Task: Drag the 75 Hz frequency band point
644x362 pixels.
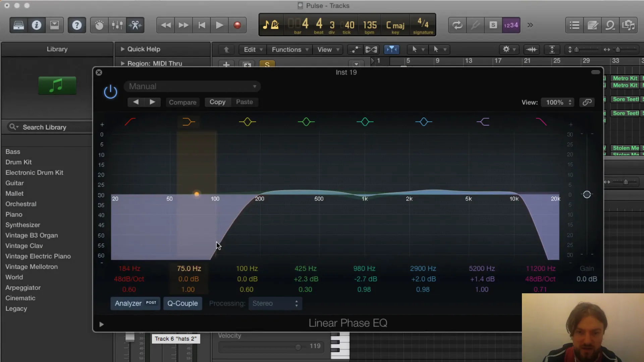Action: tap(196, 194)
